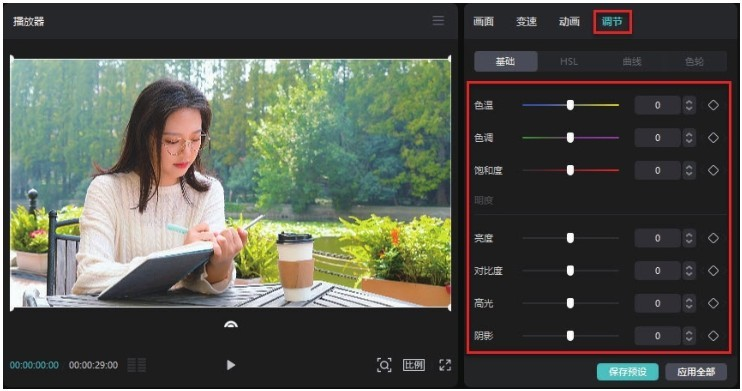Viewport: 742px width, 391px height.
Task: Click the stepper arrows for 高光 value
Action: click(x=689, y=303)
